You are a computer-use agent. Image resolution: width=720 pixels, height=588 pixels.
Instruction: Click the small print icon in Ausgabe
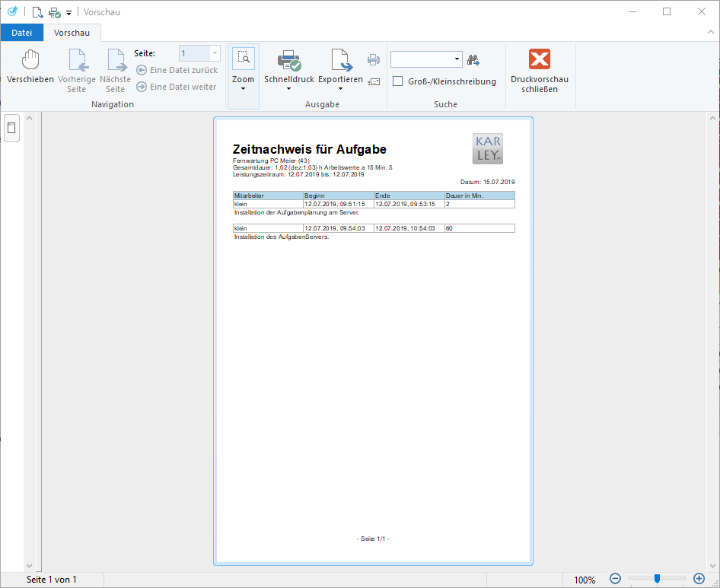(374, 60)
